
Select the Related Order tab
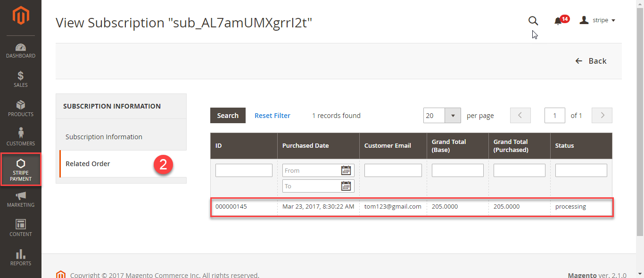click(x=88, y=164)
